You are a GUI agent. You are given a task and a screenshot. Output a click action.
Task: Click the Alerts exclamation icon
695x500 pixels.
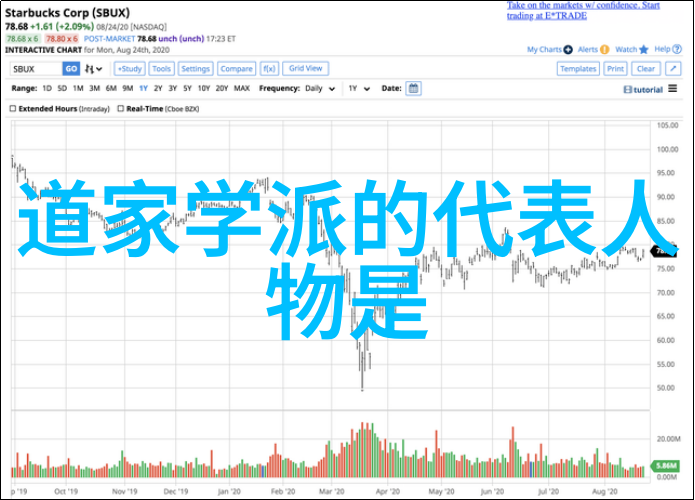(605, 50)
